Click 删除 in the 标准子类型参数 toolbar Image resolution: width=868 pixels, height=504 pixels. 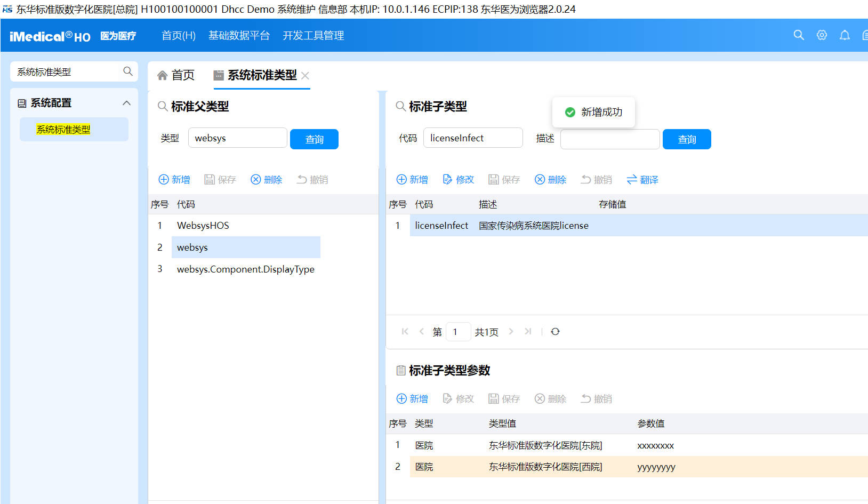[551, 399]
